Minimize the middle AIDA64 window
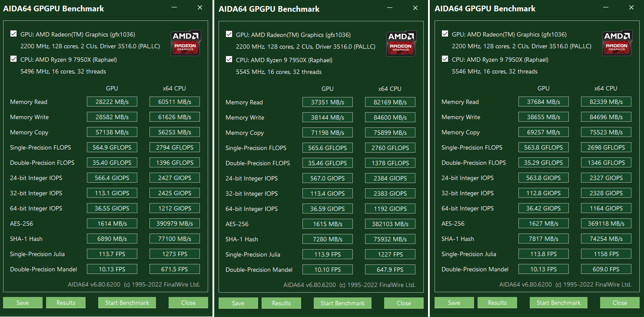This screenshot has height=317, width=644. point(389,8)
